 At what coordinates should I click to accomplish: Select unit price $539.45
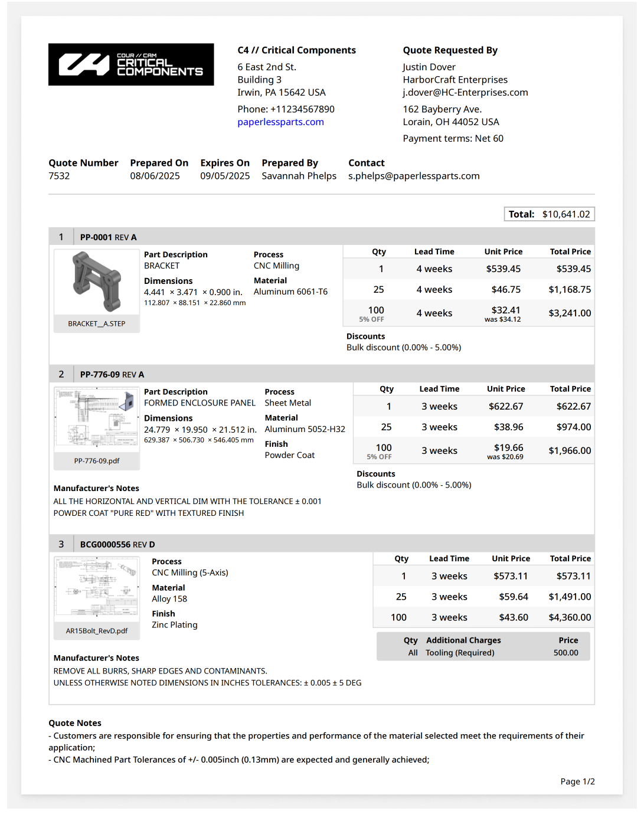pyautogui.click(x=504, y=269)
